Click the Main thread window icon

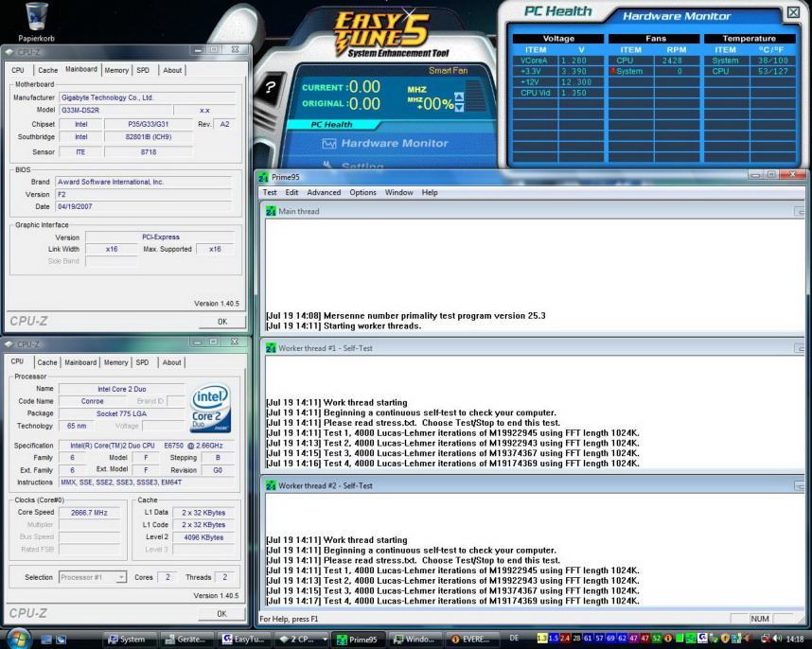[271, 211]
